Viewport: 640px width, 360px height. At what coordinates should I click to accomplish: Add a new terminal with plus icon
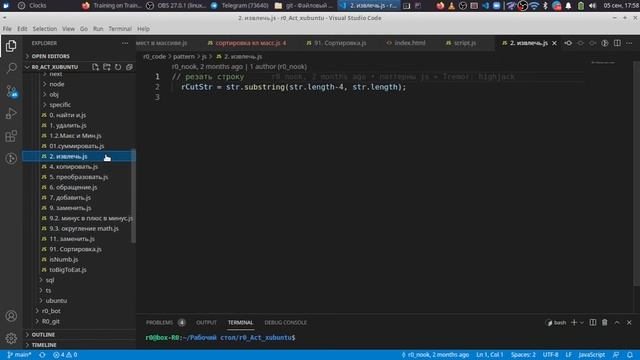coord(574,322)
